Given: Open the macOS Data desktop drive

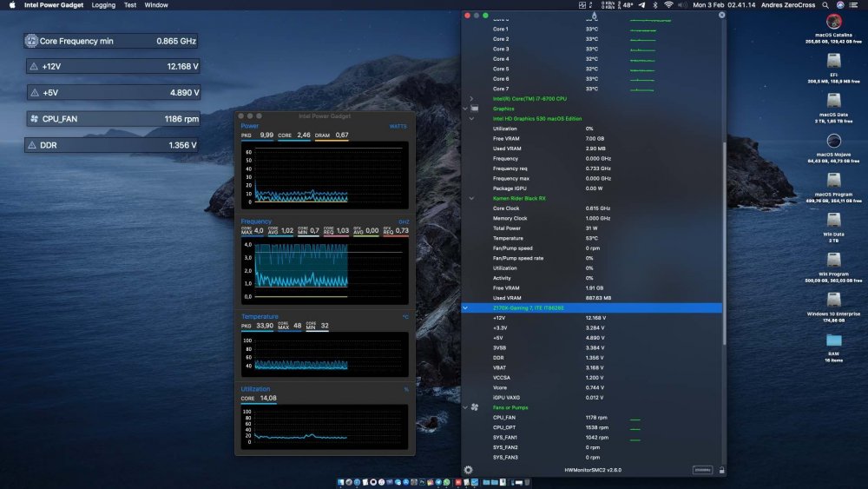Looking at the screenshot, I should pos(833,101).
